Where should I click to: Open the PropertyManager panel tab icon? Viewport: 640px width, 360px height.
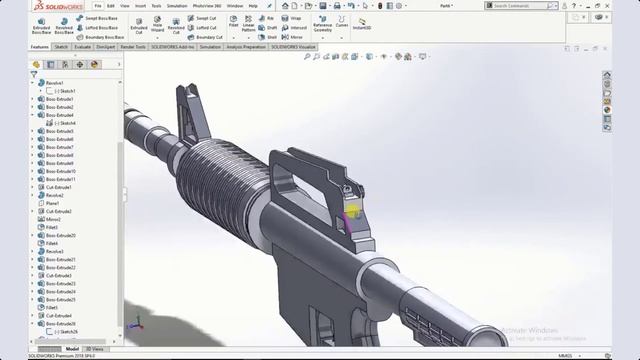[51, 64]
